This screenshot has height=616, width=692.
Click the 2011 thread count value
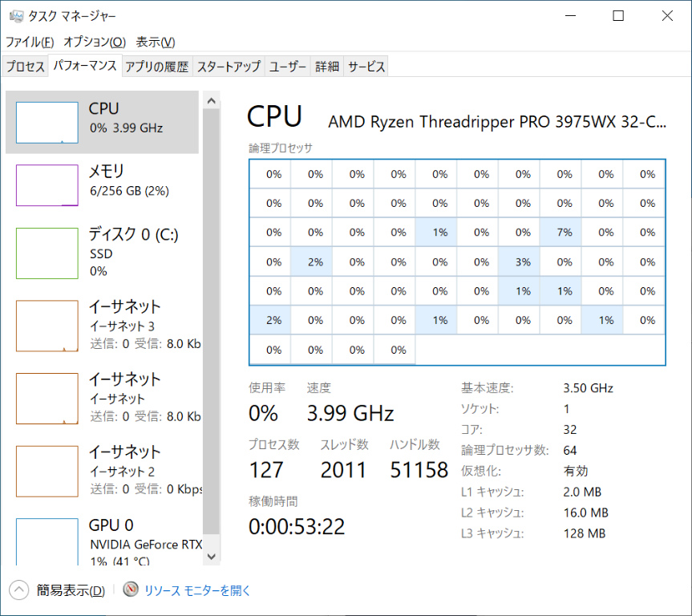pos(343,470)
